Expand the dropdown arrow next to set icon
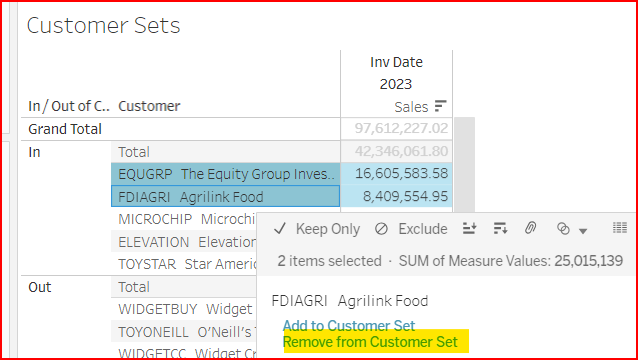The image size is (638, 360). coord(583,231)
